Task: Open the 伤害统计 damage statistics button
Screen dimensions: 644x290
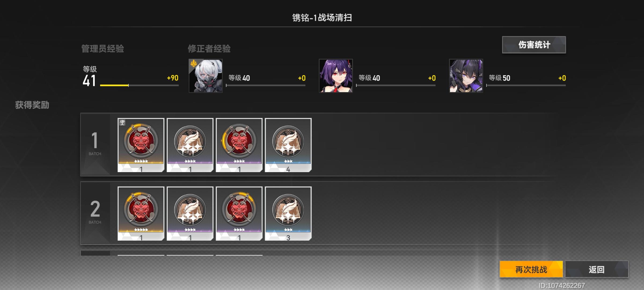Action: [x=534, y=45]
